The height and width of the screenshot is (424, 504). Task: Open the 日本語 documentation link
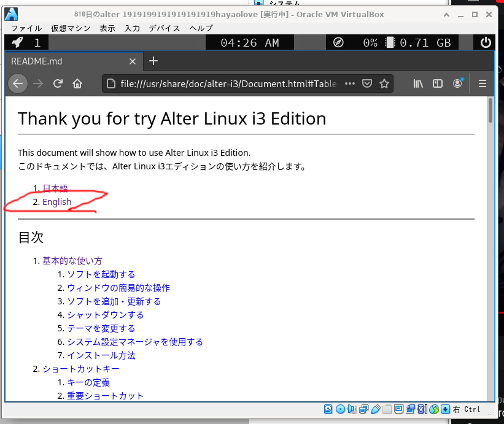point(56,188)
